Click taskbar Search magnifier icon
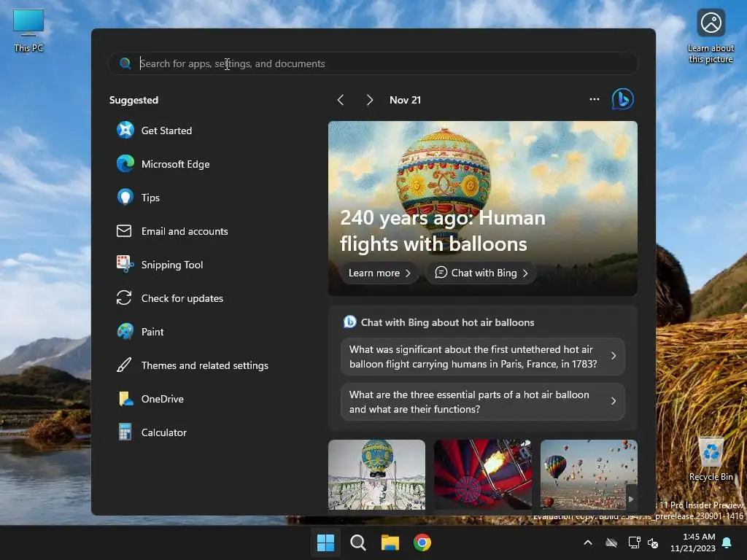The image size is (747, 560). click(x=357, y=542)
